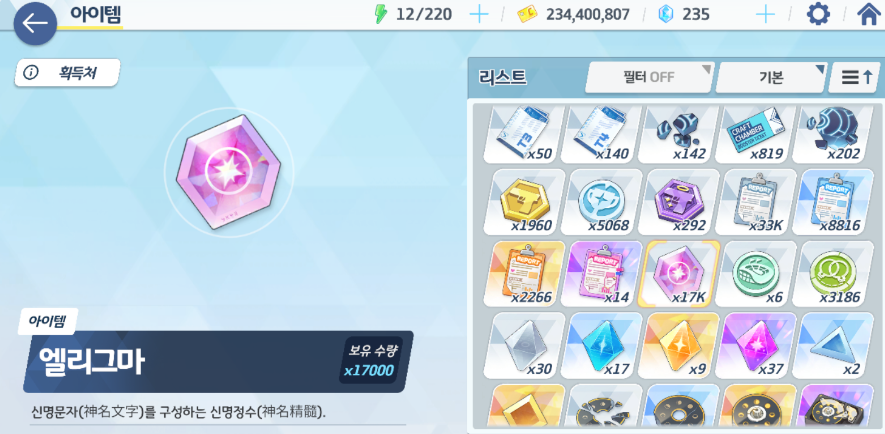Image resolution: width=885 pixels, height=434 pixels.
Task: Select the T3 blueprint item x50
Action: click(524, 135)
